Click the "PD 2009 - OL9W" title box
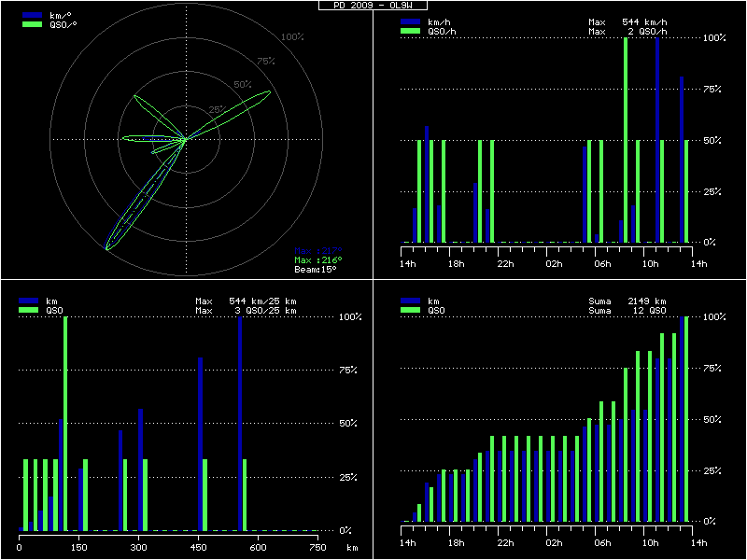Viewport: 747px width, 560px height. tap(373, 5)
